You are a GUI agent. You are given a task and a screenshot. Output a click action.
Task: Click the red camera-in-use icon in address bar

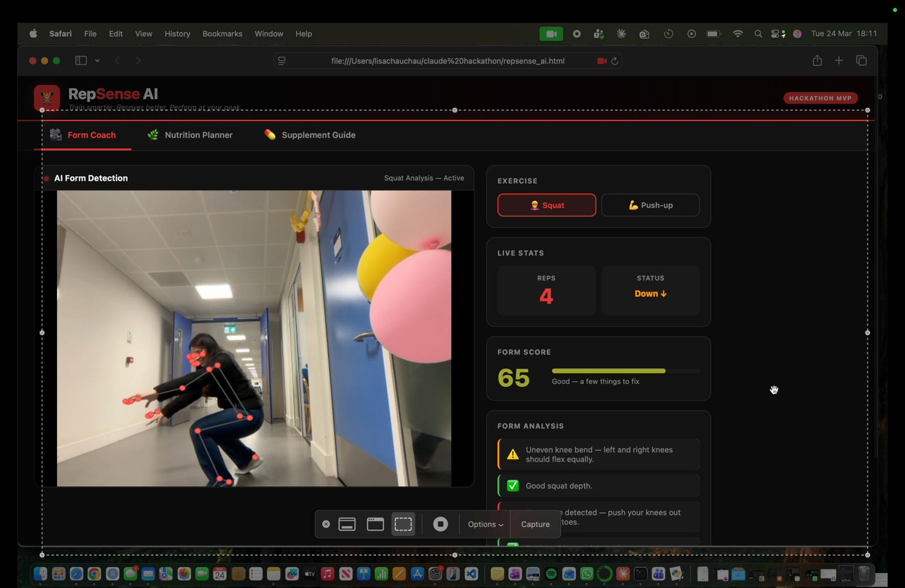602,61
